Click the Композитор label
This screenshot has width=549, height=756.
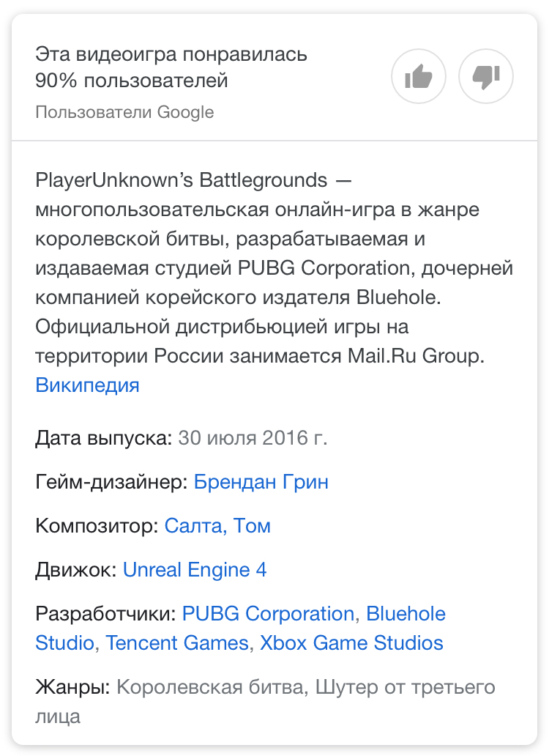pos(97,526)
